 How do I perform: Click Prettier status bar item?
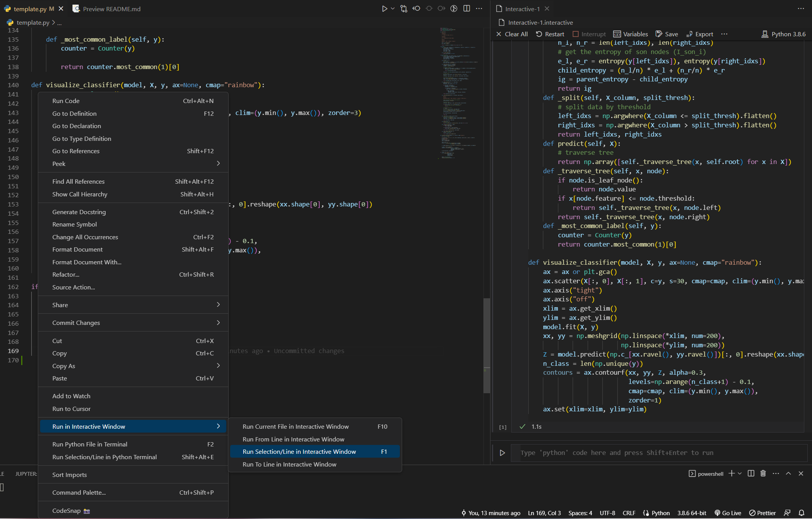[x=762, y=513]
